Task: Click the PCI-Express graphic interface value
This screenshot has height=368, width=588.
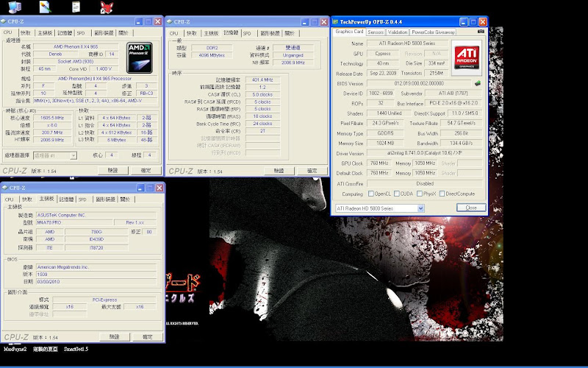Action: pos(104,300)
